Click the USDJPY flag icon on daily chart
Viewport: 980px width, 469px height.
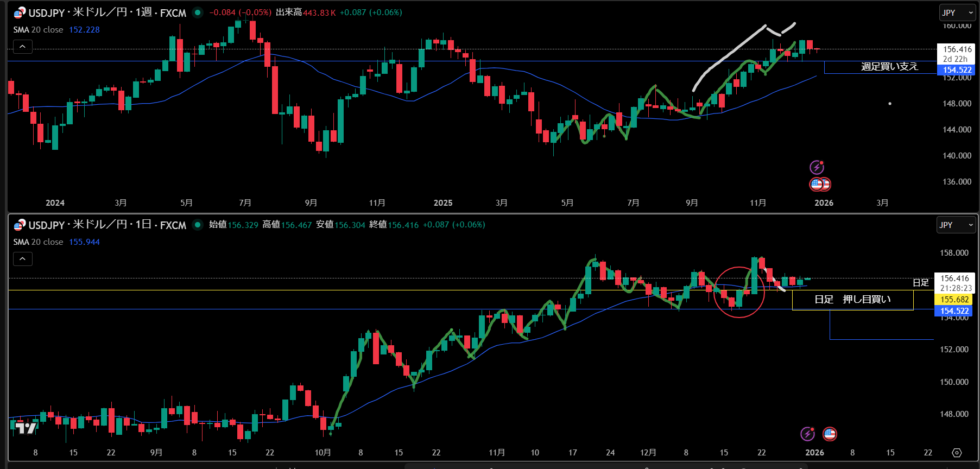20,225
